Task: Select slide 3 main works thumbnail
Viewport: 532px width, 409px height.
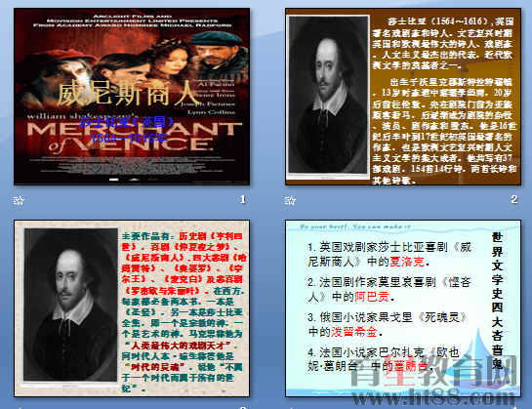Action: point(132,308)
